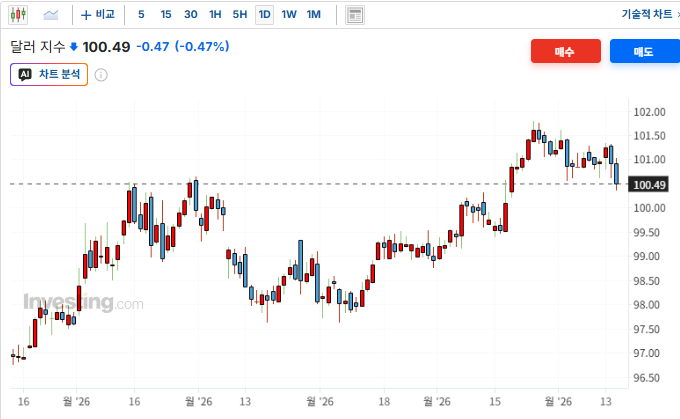Click the down arrow icon beside 달러 지수
680x419 pixels.
tap(74, 46)
